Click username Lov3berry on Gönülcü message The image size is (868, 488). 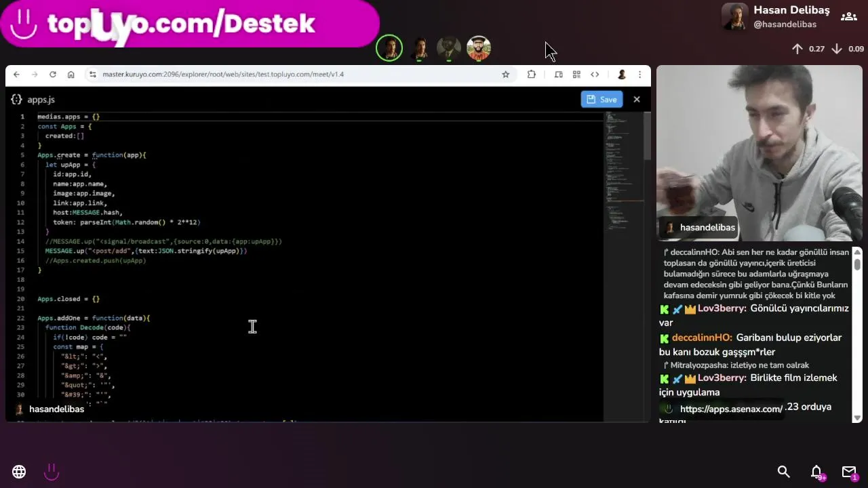(722, 308)
